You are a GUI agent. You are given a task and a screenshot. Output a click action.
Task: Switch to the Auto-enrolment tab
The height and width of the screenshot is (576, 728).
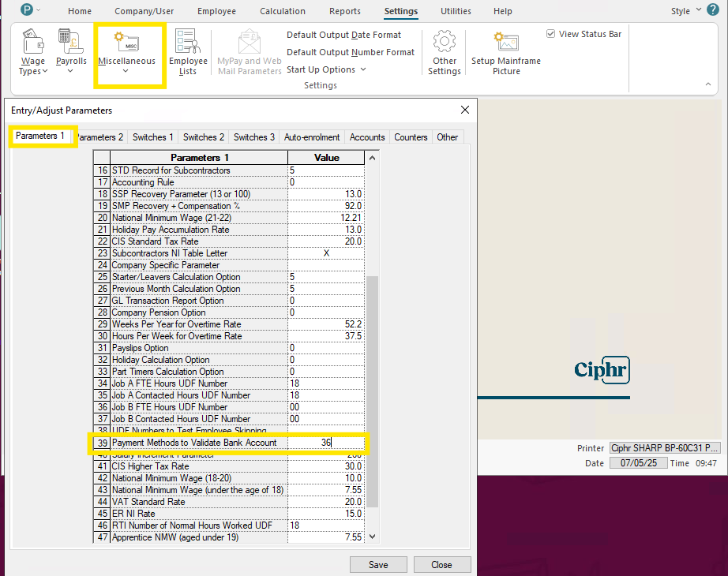312,137
